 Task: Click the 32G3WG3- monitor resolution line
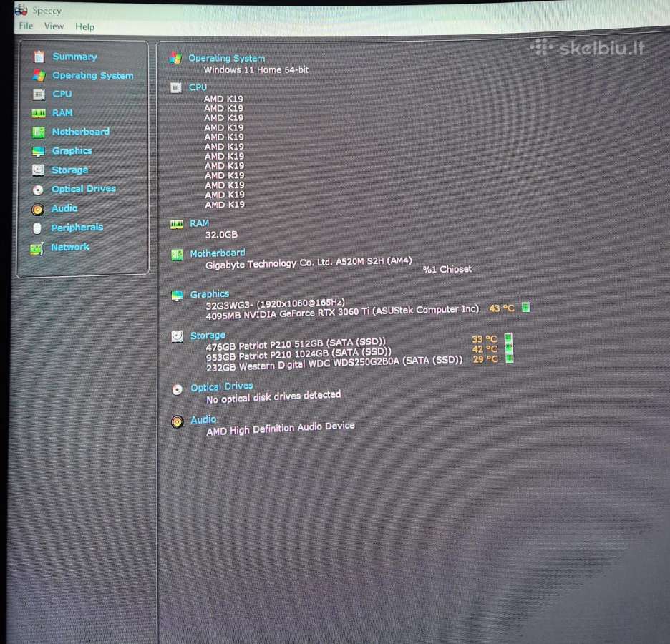tap(275, 304)
